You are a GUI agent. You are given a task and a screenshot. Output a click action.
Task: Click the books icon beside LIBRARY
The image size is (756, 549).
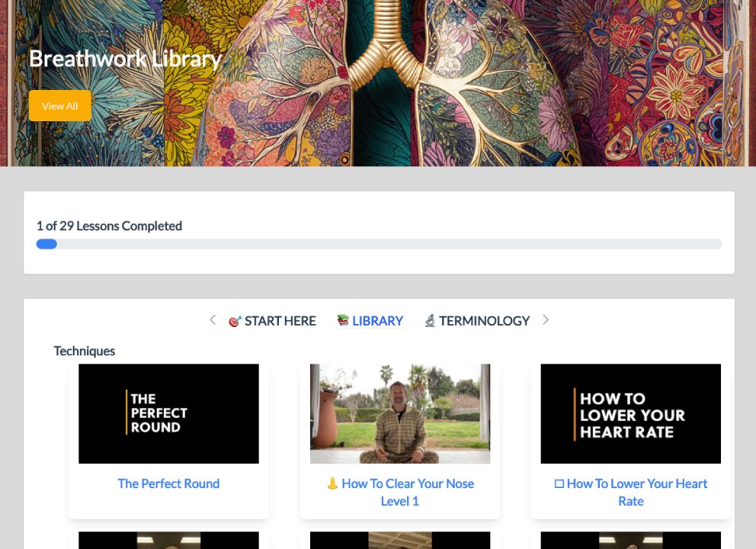point(343,320)
